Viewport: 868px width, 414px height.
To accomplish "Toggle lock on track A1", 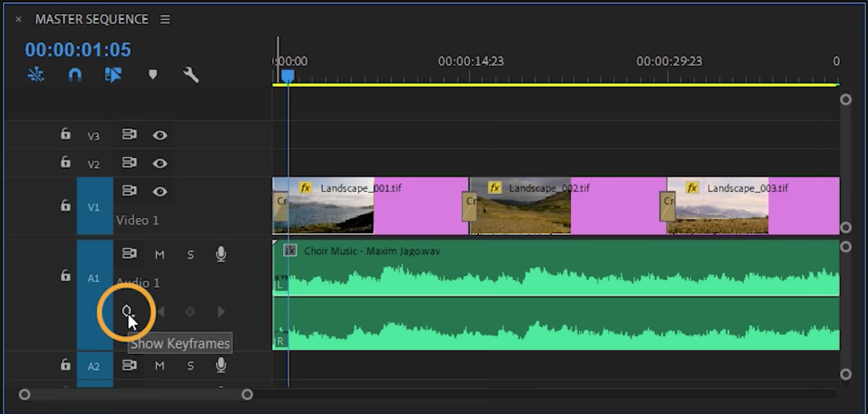I will (x=66, y=275).
